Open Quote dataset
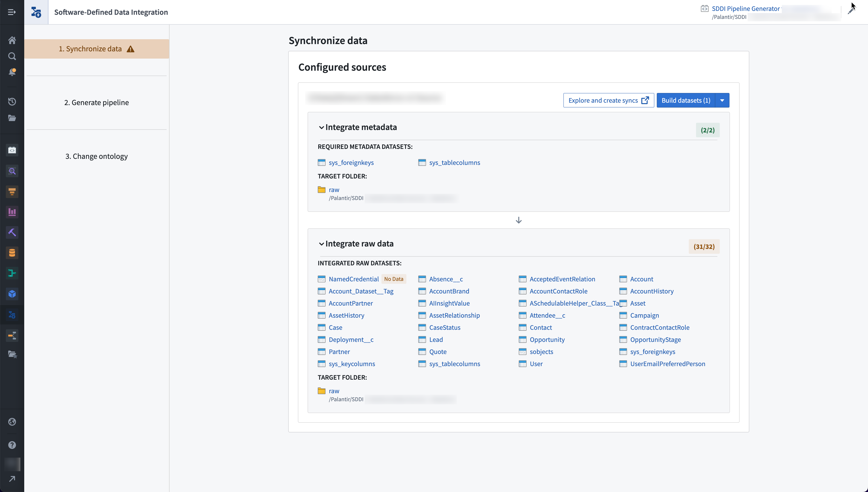This screenshot has height=492, width=868. pos(438,352)
